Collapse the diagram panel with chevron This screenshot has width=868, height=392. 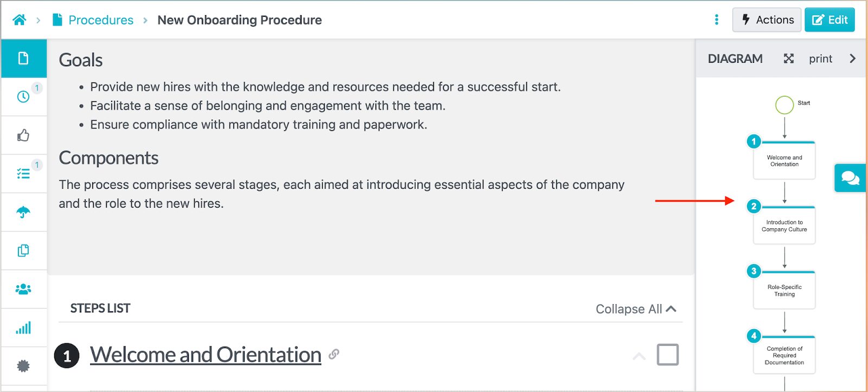tap(852, 59)
